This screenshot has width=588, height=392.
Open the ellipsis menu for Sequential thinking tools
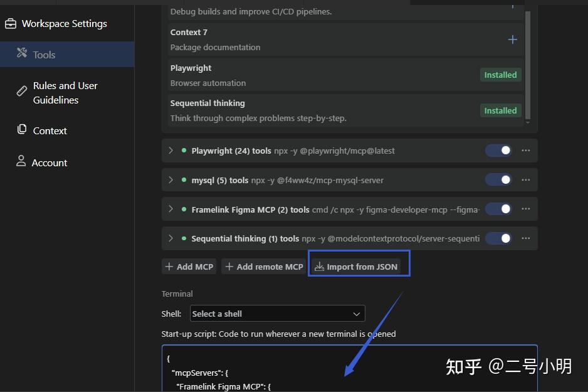[x=526, y=238]
